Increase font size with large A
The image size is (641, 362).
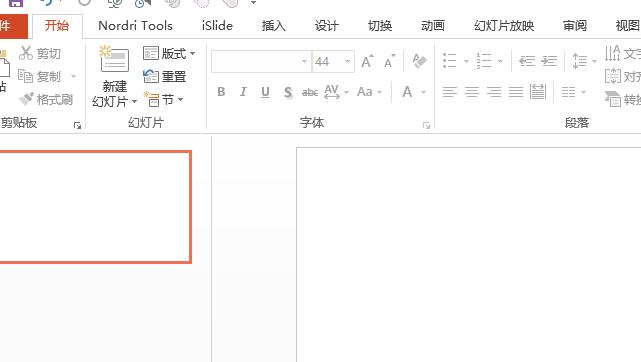367,61
